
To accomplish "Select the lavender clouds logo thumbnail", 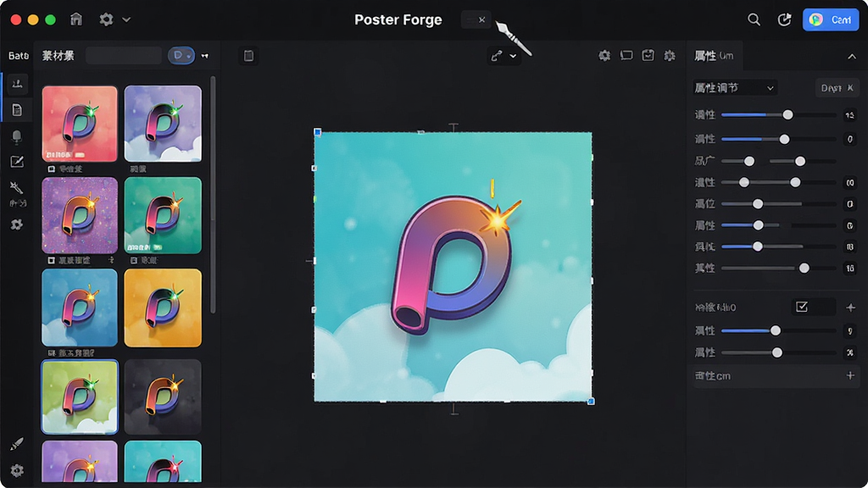I will click(163, 124).
